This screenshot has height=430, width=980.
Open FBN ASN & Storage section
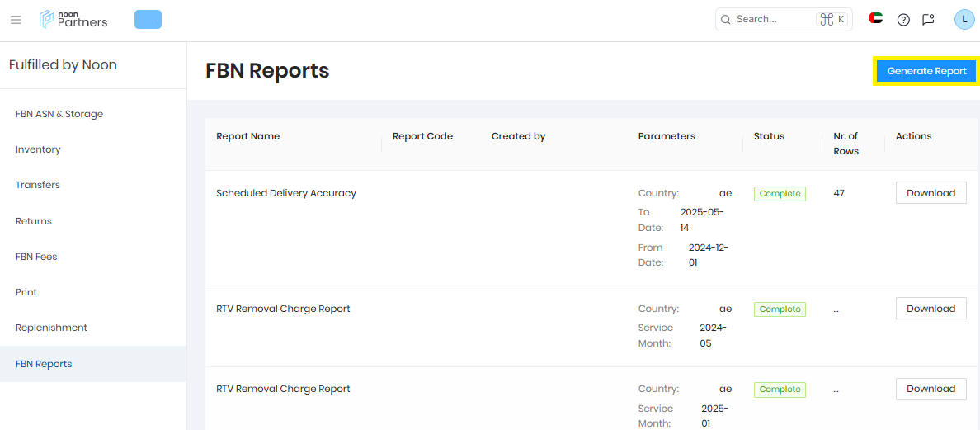(93, 114)
